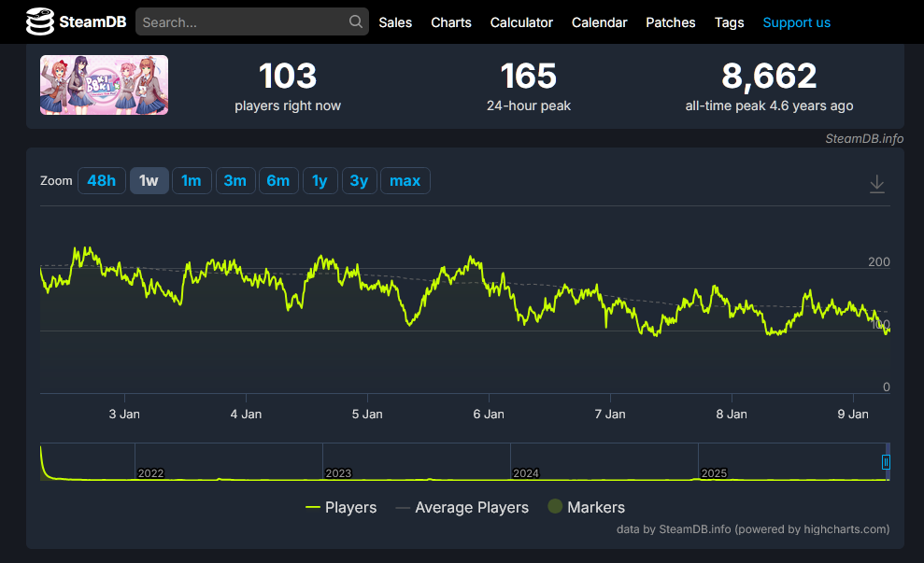Click the SteamDB logo icon
This screenshot has width=924, height=563.
40,21
